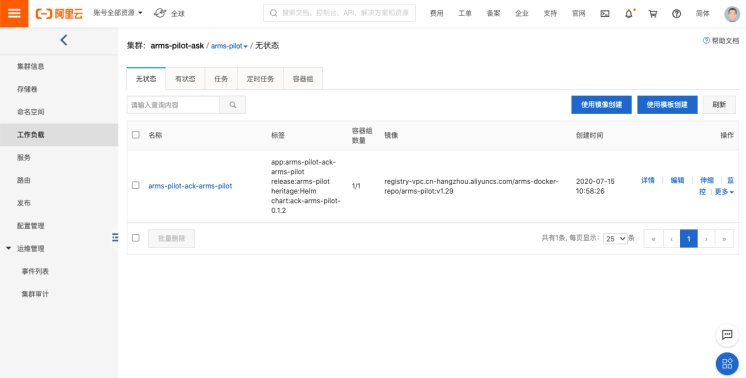Switch to 任务 tab
Image resolution: width=746 pixels, height=378 pixels.
(221, 79)
